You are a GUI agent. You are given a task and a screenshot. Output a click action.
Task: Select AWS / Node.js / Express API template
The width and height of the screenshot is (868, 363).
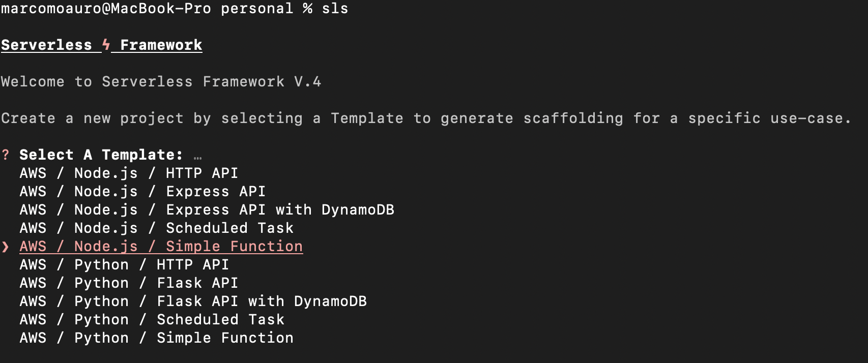pos(142,192)
